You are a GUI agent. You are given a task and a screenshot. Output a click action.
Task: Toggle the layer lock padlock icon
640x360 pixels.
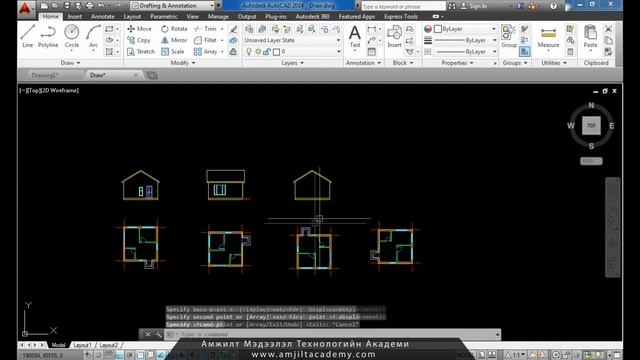(x=267, y=52)
